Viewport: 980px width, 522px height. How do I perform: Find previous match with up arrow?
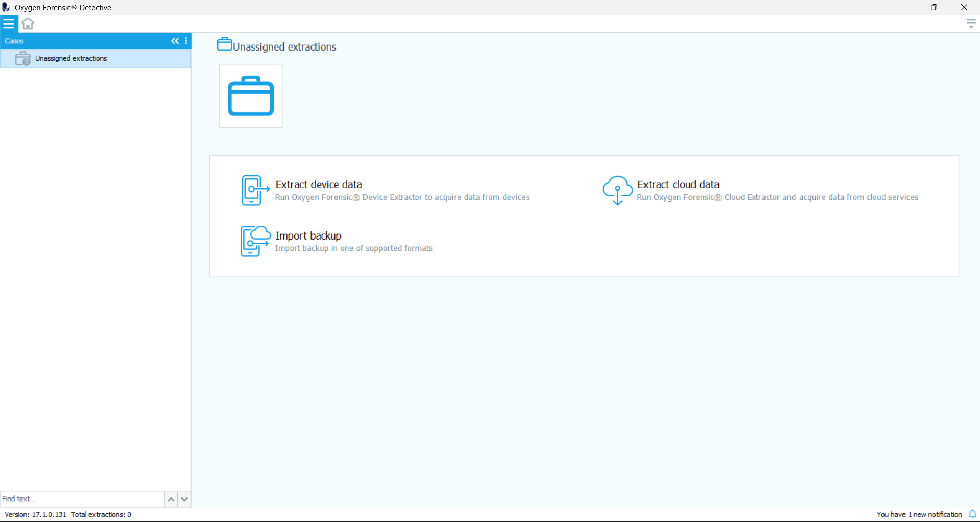point(171,499)
